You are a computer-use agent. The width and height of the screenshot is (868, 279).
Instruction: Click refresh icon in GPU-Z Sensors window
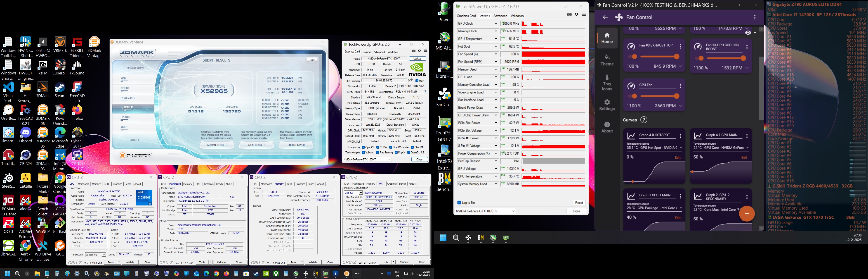(577, 14)
